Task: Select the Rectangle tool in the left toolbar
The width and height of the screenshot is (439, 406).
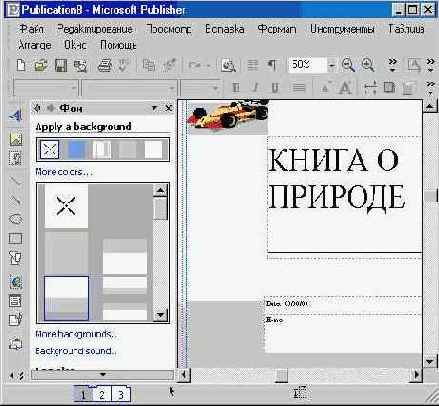Action: pyautogui.click(x=15, y=238)
